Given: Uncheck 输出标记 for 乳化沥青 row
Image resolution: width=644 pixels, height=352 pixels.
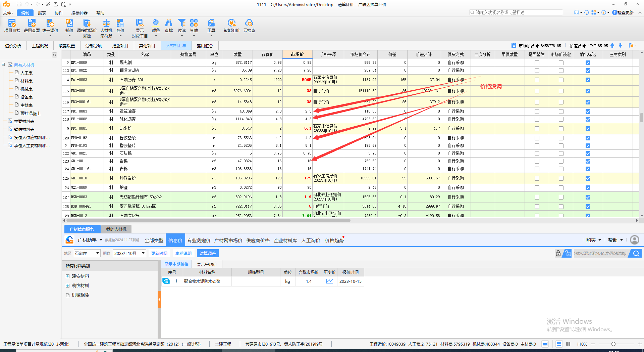Looking at the screenshot, I should 588,119.
